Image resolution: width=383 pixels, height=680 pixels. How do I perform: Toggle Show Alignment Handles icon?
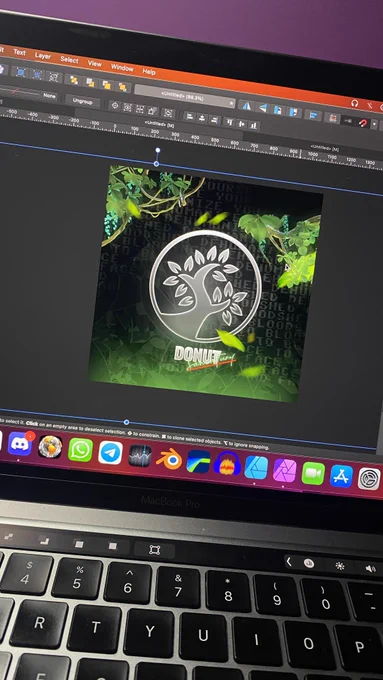tap(140, 109)
